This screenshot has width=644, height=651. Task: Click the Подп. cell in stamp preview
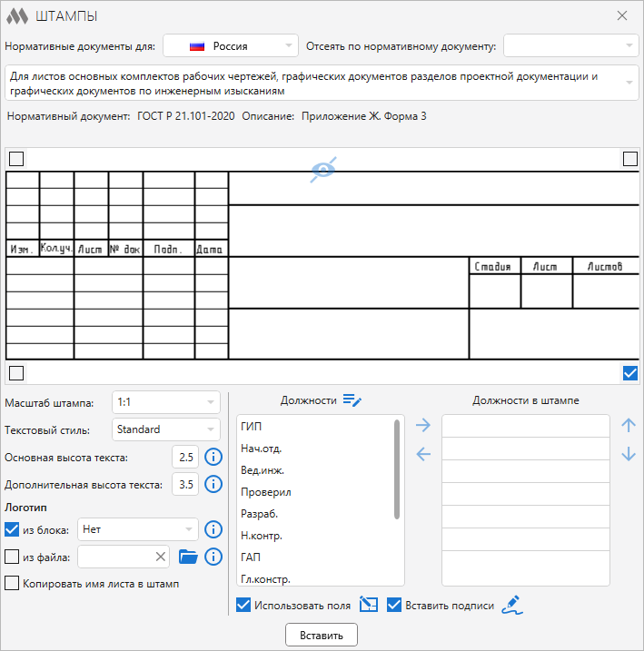coord(169,249)
